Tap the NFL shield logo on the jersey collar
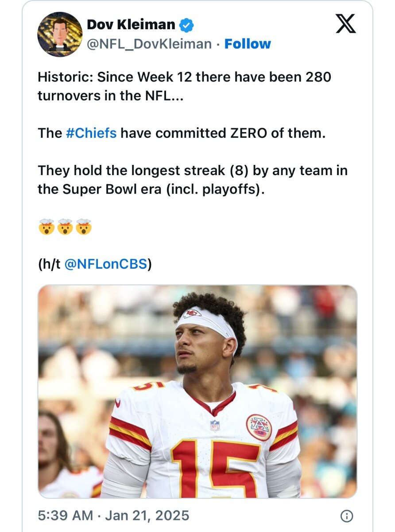 215,426
